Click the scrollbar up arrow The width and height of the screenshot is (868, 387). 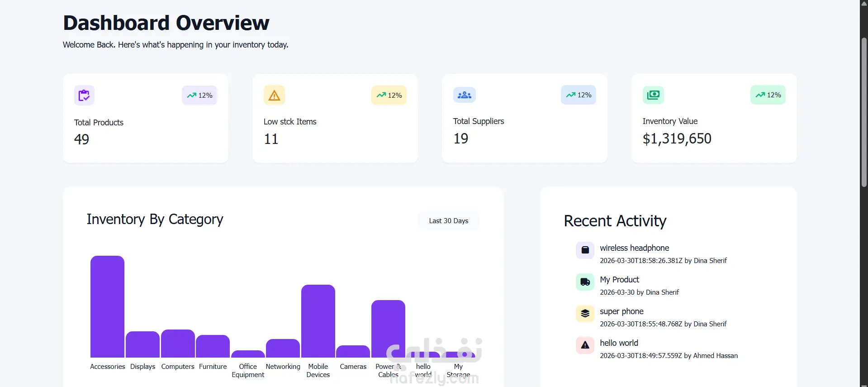[x=864, y=3]
